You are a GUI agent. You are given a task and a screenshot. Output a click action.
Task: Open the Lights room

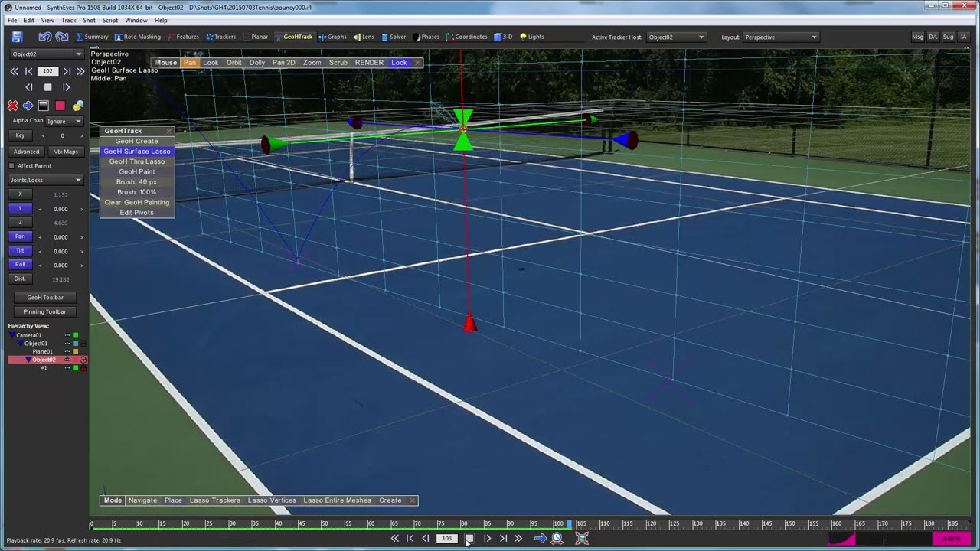(532, 37)
